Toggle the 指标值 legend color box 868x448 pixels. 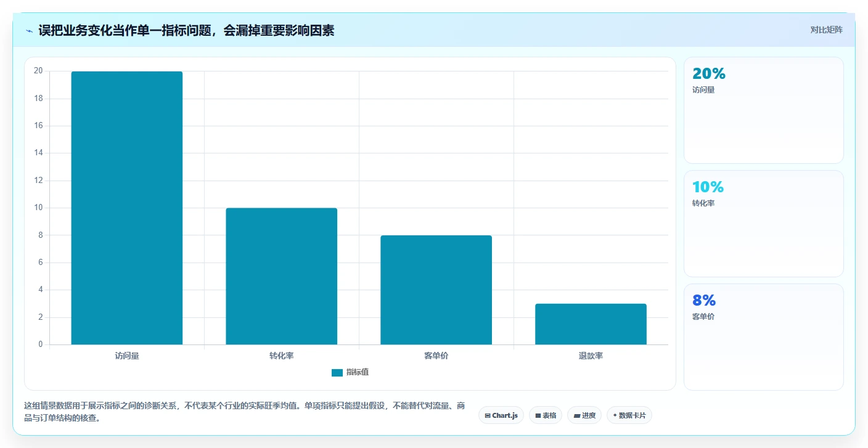click(337, 372)
